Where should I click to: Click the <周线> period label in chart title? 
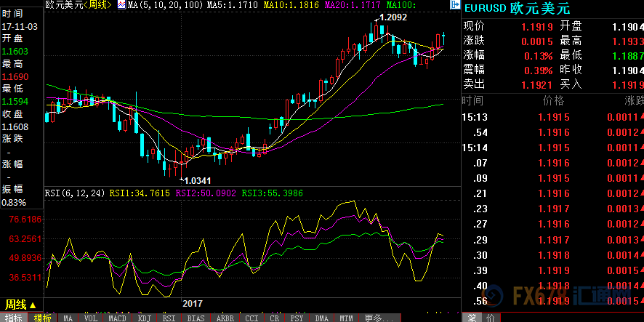(97, 5)
